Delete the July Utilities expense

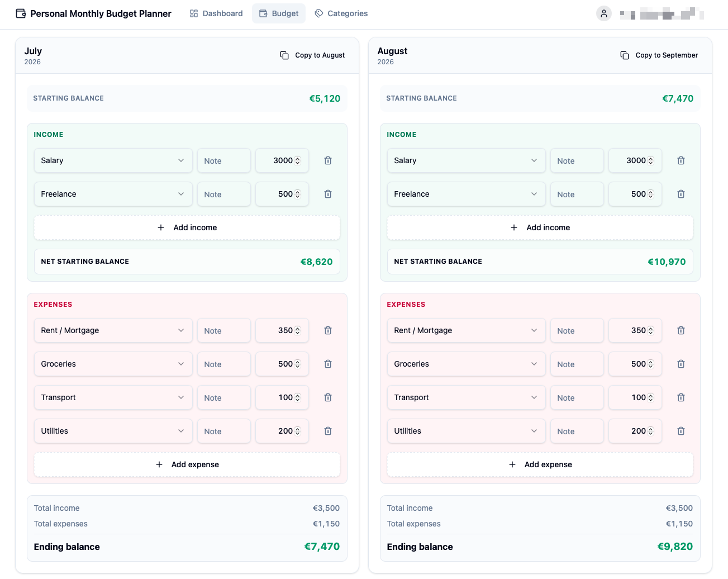[x=328, y=431]
